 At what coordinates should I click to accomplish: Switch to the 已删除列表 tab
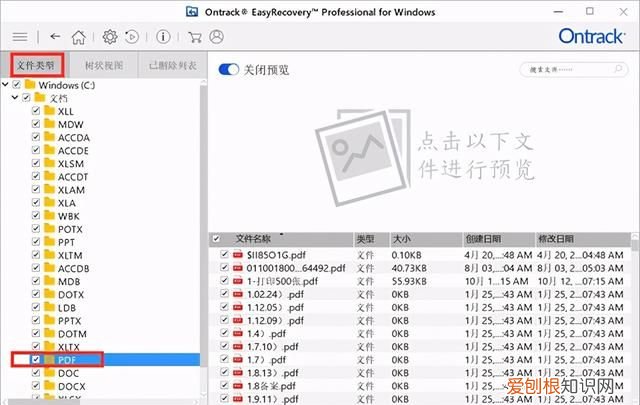point(173,65)
